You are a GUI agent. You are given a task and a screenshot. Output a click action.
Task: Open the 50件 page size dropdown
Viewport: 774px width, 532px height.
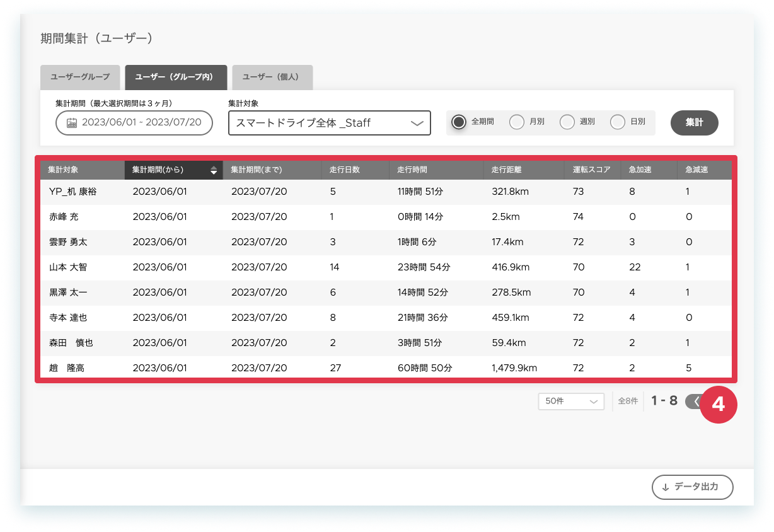pos(571,401)
